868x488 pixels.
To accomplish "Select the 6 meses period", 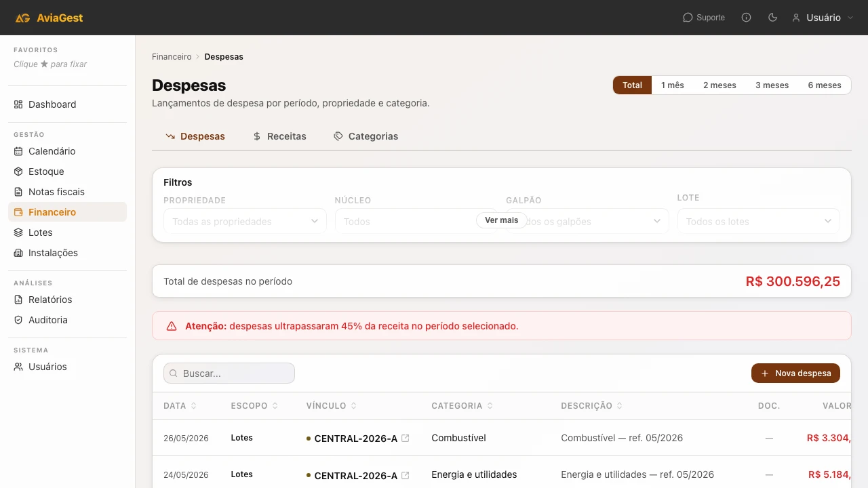I will 825,85.
